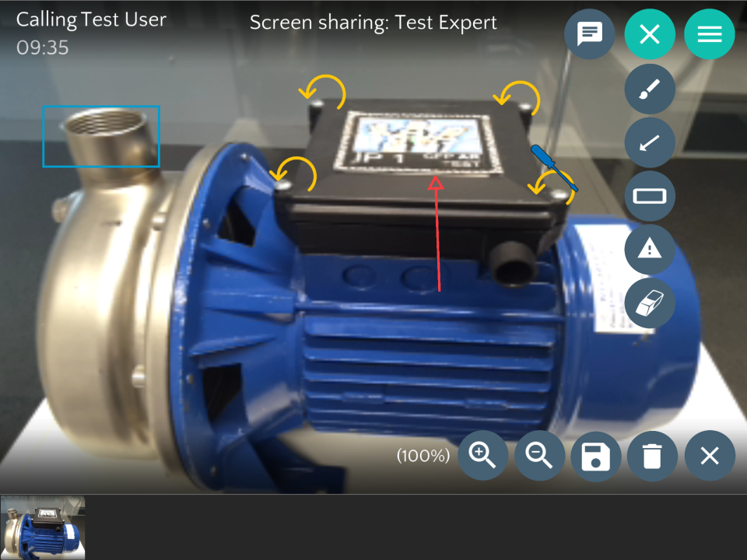Click the blue rectangle highlight on pipe
The width and height of the screenshot is (747, 560).
point(101,136)
